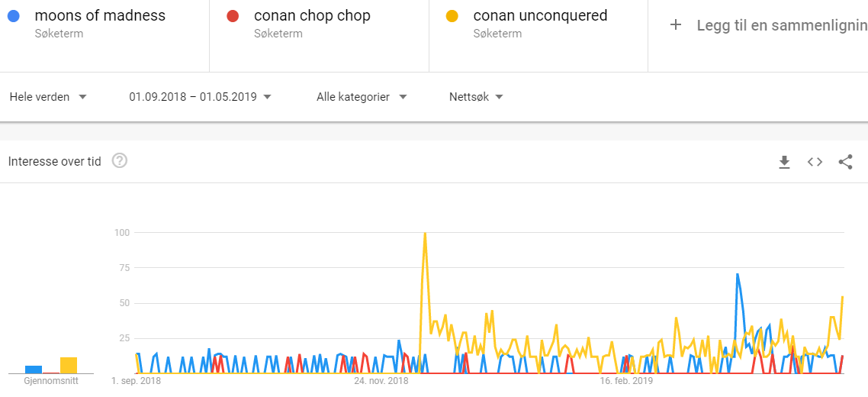This screenshot has width=868, height=397.
Task: Click blue dot for moons of madness
Action: (14, 16)
